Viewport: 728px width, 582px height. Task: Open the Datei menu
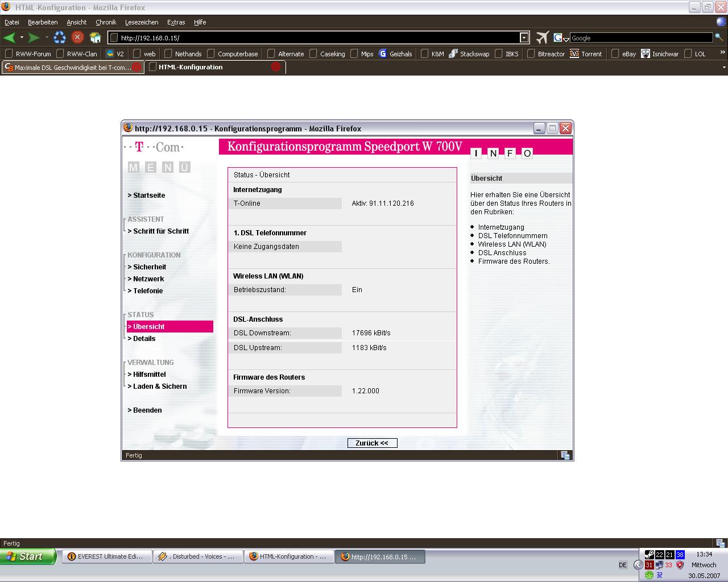click(12, 22)
